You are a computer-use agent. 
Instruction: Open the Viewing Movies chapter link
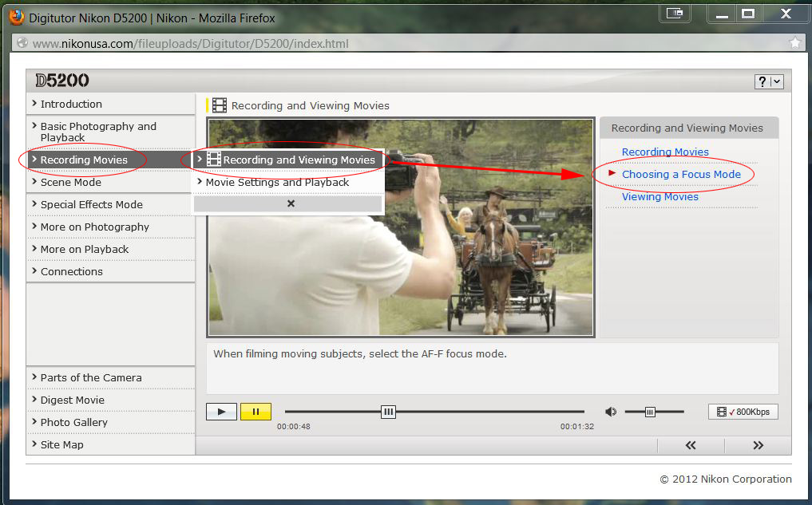[x=660, y=196]
